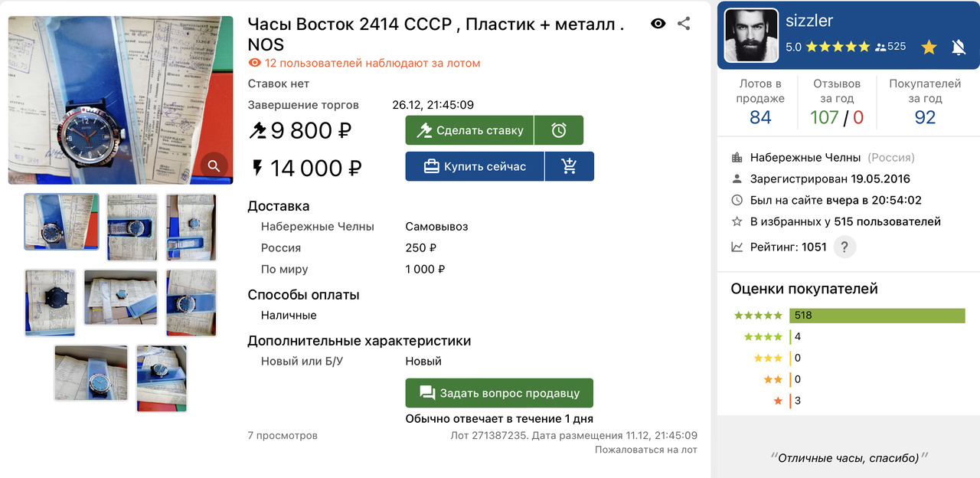
Task: Select the last thumbnail in bottom row
Action: pos(162,378)
